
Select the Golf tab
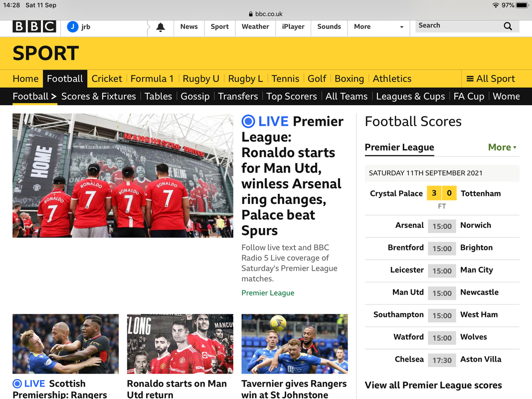317,79
